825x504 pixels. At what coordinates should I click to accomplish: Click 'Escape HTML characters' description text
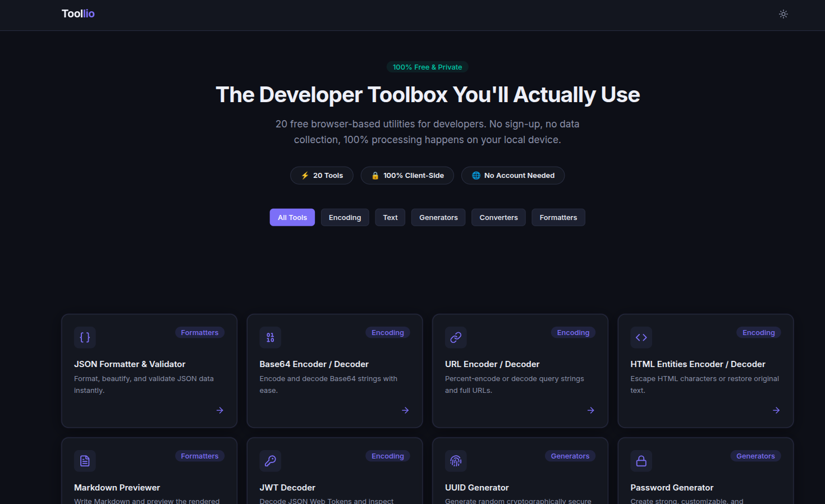[x=705, y=384]
